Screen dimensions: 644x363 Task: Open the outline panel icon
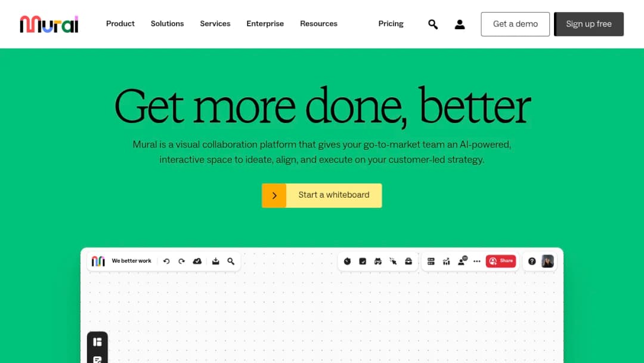pyautogui.click(x=431, y=261)
